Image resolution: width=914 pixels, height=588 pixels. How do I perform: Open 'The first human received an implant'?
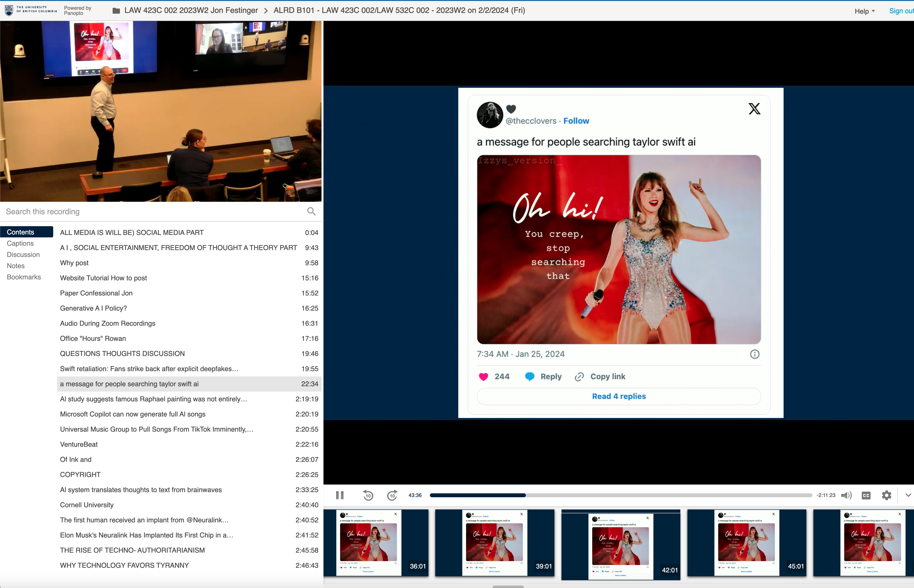(189, 520)
